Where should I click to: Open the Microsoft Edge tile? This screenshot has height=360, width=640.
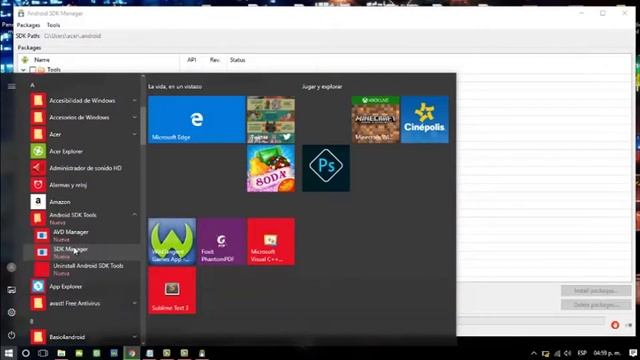(x=196, y=119)
